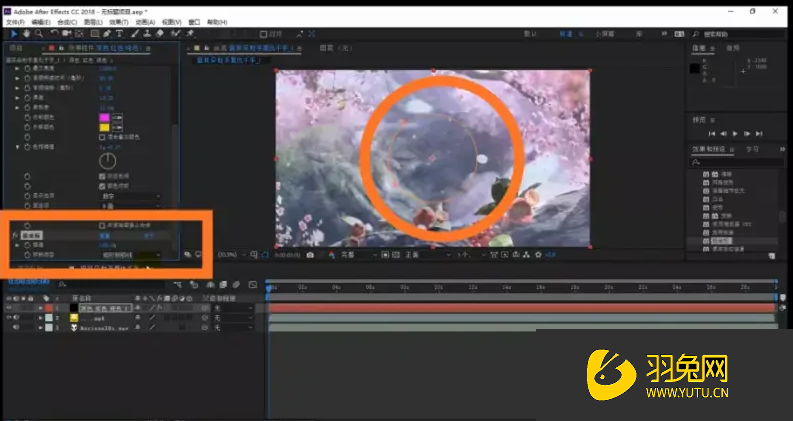Screen dimensions: 793x421
Task: Play the preview with the play button
Action: tap(735, 134)
